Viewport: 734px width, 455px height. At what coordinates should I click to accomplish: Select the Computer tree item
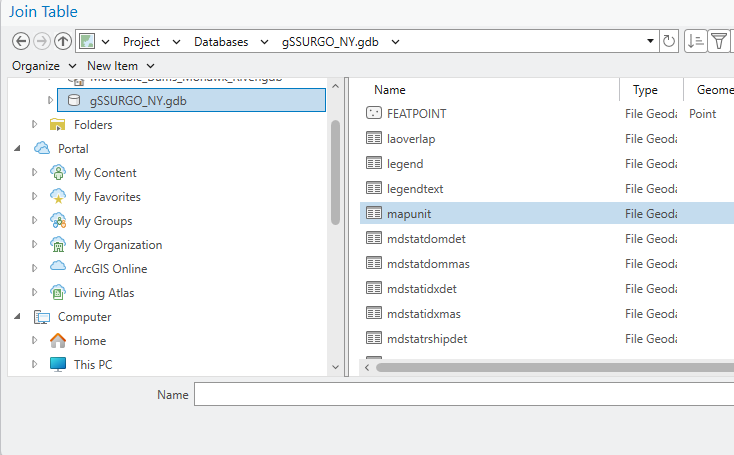pyautogui.click(x=84, y=316)
